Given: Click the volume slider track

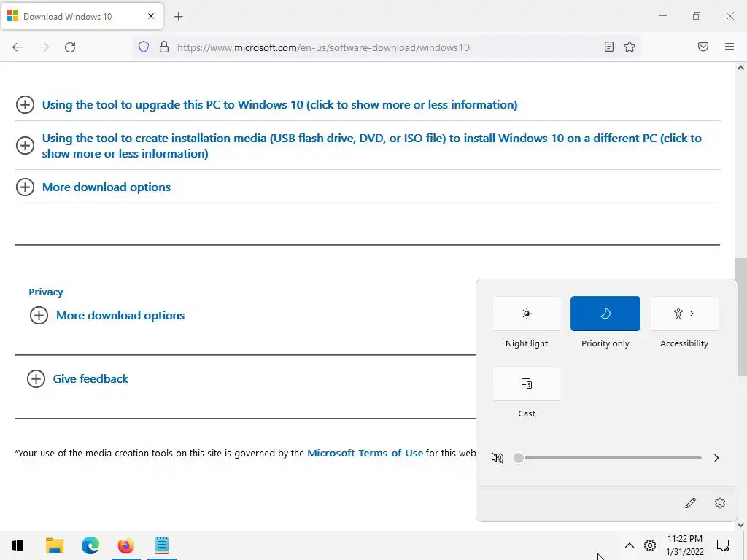Looking at the screenshot, I should click(610, 458).
